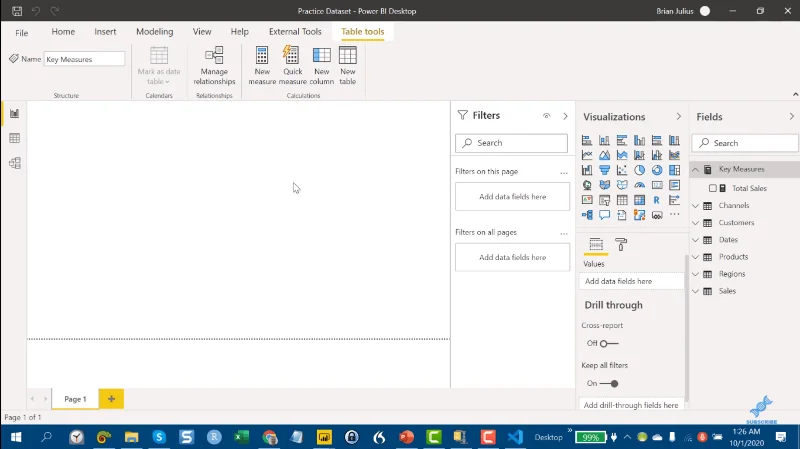800x449 pixels.
Task: Select the Gauge visualization
Action: [639, 185]
